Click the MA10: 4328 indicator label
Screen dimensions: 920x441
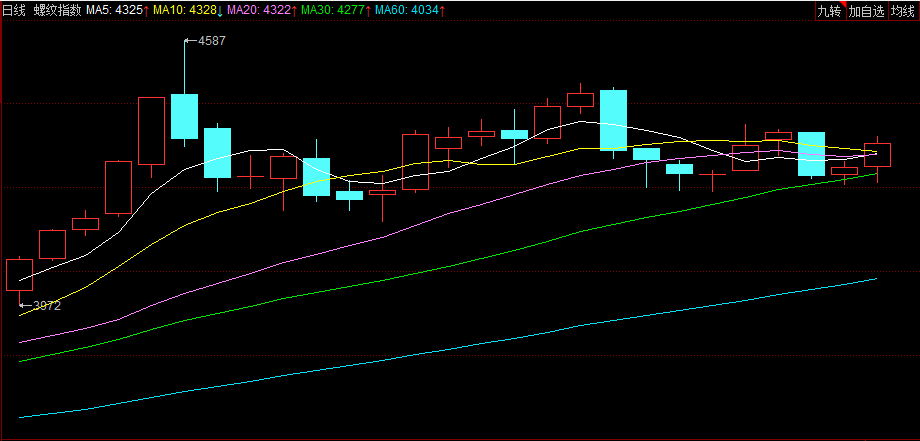pos(188,11)
